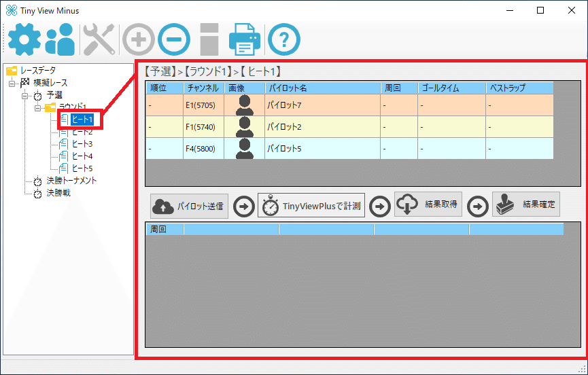Click the avatar image of パイロット7
The width and height of the screenshot is (588, 375).
[x=245, y=105]
